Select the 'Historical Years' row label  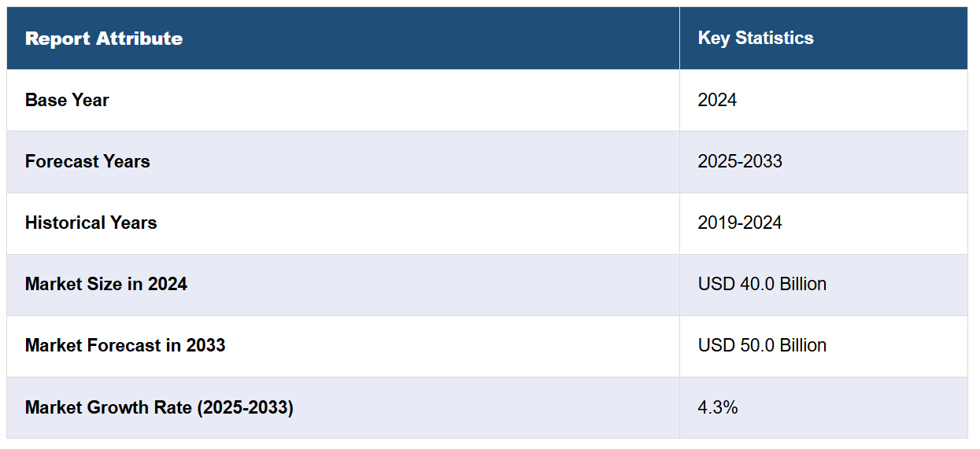coord(91,223)
